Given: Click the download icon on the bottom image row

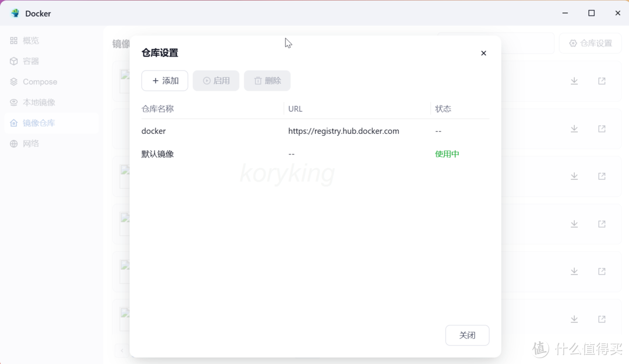Looking at the screenshot, I should [574, 319].
